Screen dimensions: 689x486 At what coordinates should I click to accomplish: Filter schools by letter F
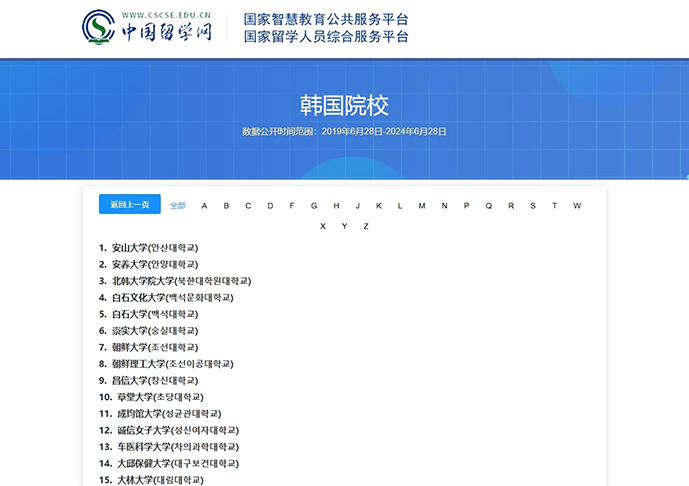[292, 206]
